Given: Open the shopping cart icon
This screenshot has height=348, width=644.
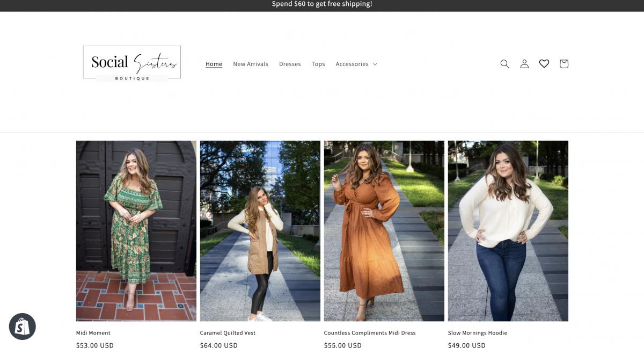Looking at the screenshot, I should [x=563, y=64].
